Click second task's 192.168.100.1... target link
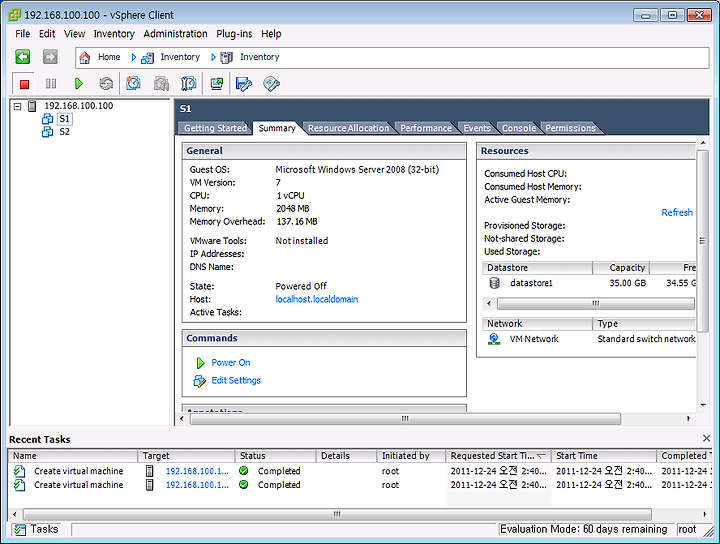720x544 pixels. coord(197,485)
